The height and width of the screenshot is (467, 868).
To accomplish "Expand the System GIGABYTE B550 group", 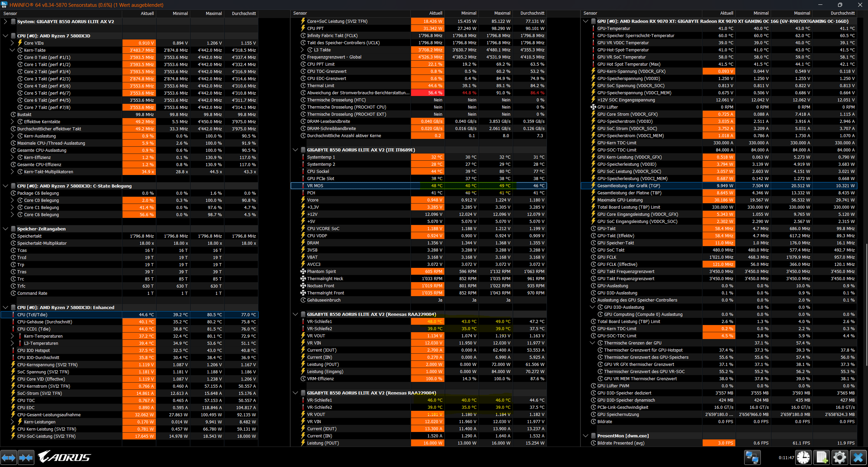I will point(5,21).
